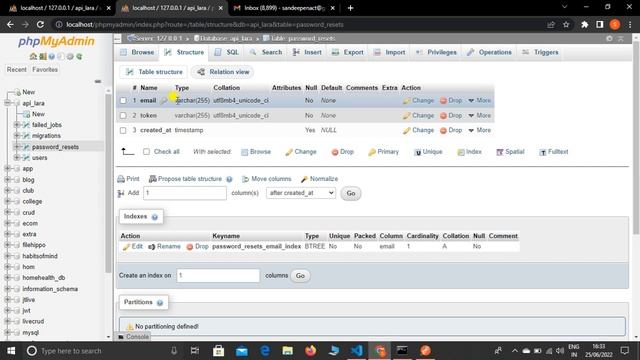Open the Recent tables tab
The width and height of the screenshot is (640, 360).
click(16, 70)
